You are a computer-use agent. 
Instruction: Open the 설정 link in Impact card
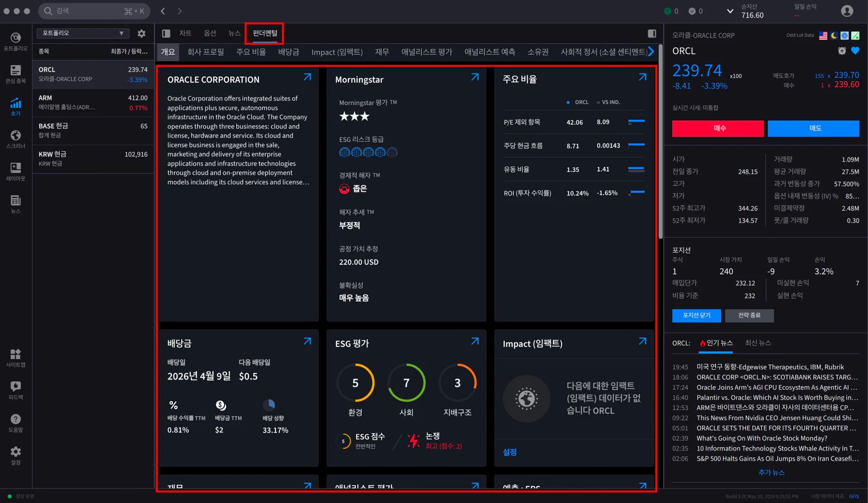(x=509, y=452)
